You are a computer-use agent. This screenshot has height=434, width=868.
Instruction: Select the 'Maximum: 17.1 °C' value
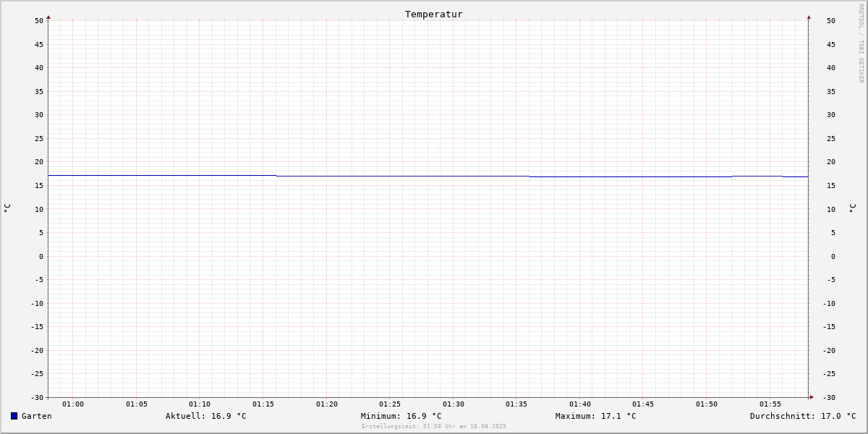(596, 416)
